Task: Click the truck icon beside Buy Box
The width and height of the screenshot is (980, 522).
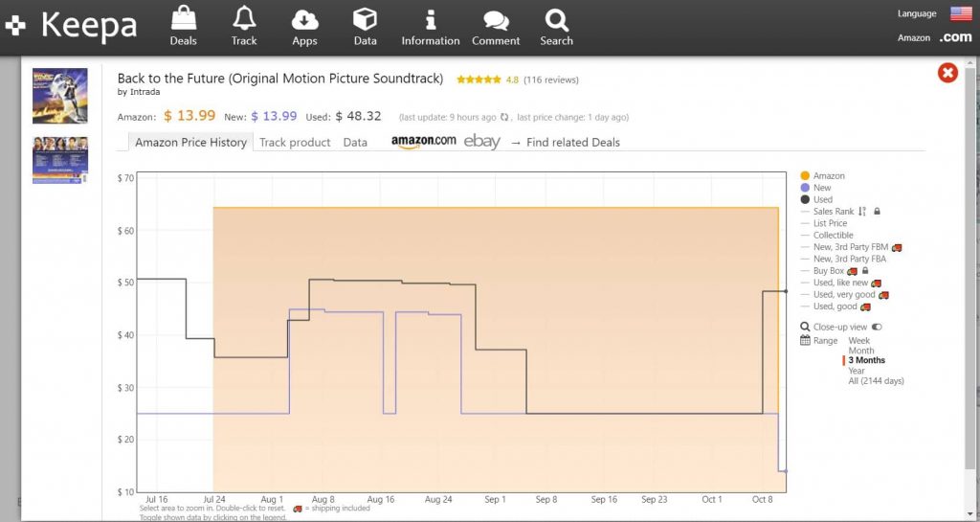Action: pos(852,271)
